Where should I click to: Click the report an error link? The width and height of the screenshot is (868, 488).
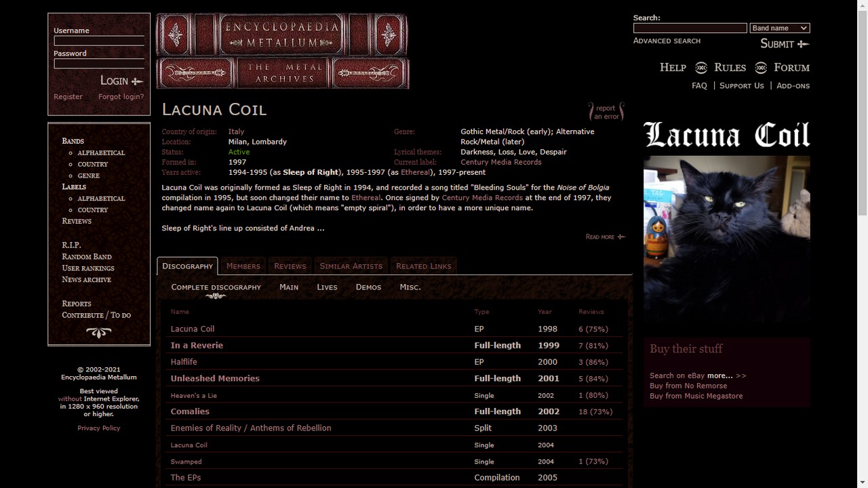(606, 112)
